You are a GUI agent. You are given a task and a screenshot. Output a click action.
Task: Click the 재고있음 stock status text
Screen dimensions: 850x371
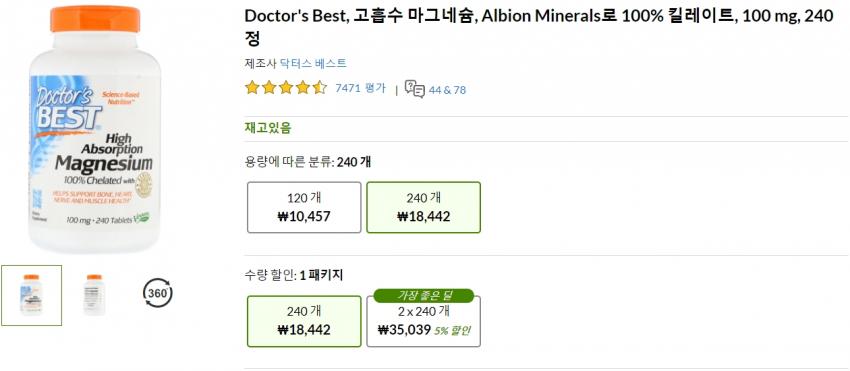point(268,128)
